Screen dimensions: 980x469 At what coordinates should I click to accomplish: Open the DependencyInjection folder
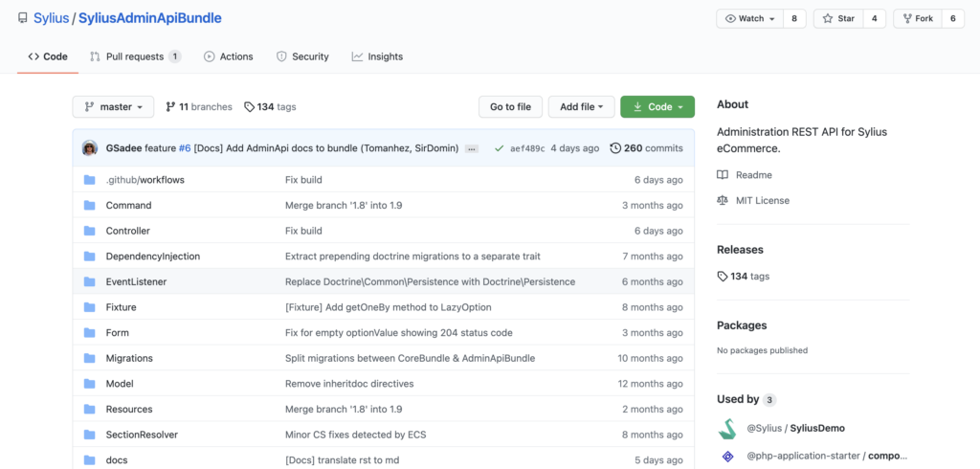153,257
